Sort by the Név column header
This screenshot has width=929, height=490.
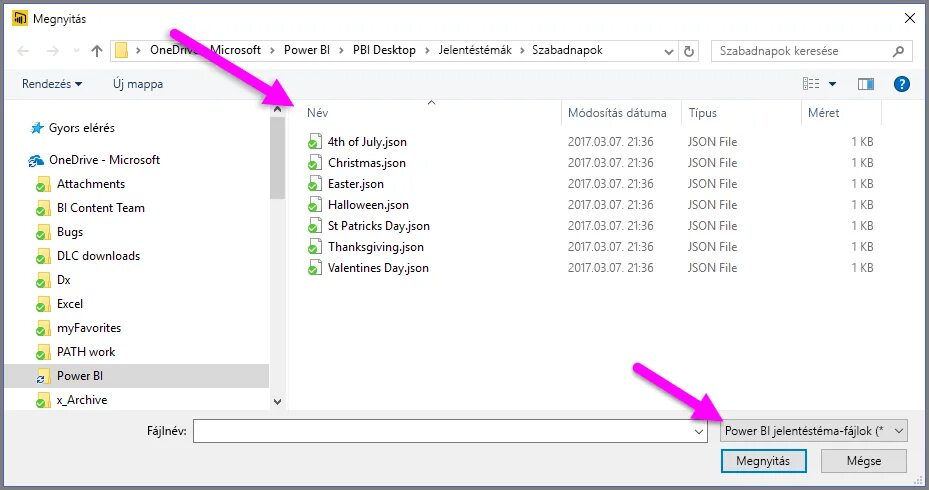pos(318,113)
